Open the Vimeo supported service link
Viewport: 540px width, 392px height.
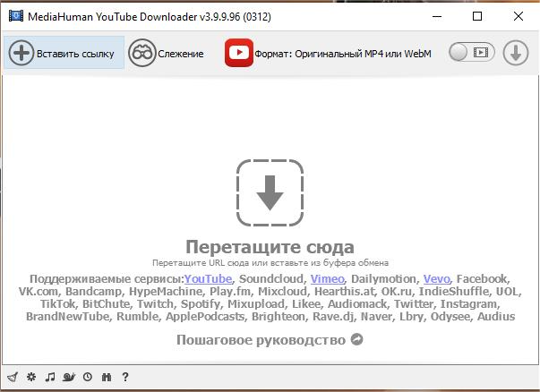[327, 278]
